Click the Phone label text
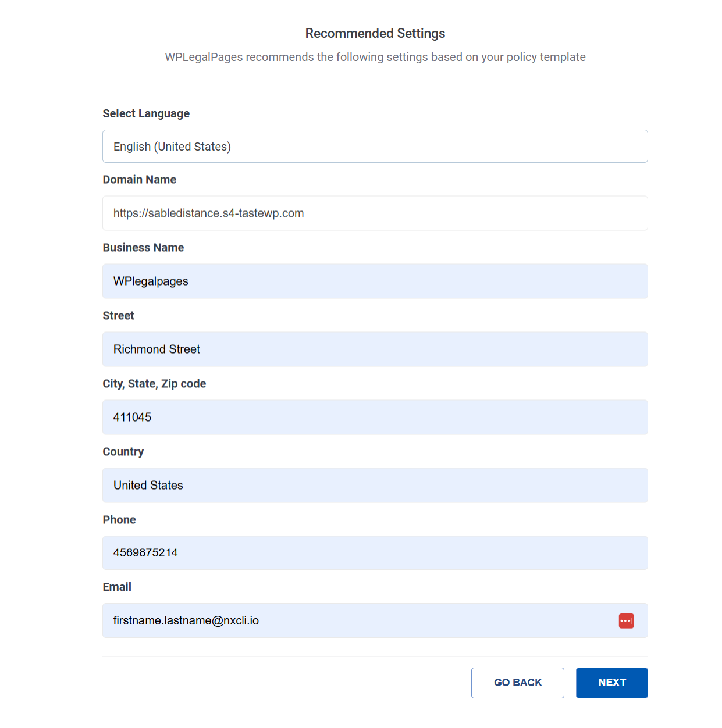This screenshot has width=722, height=728. point(119,520)
